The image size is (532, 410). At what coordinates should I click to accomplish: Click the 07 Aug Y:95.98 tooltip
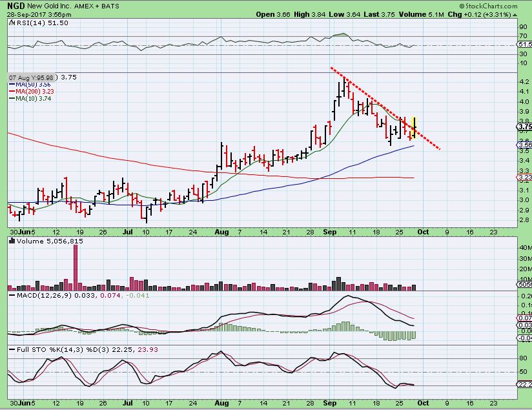click(31, 77)
